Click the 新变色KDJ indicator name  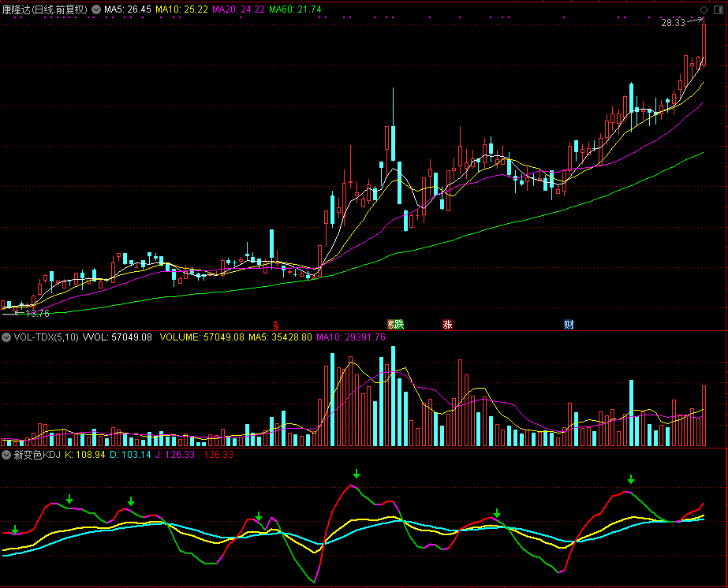click(37, 455)
